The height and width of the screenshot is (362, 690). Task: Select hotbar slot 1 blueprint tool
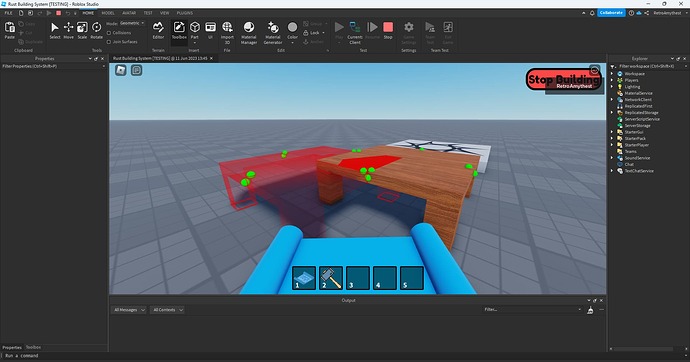[304, 278]
